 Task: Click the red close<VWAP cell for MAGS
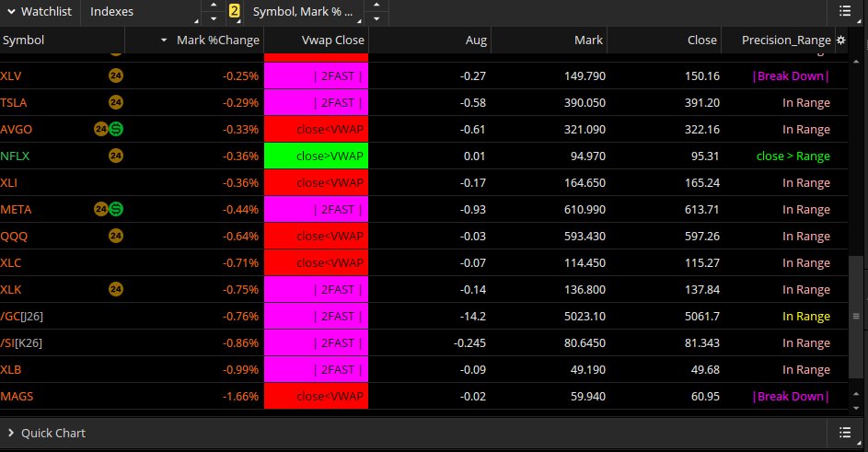click(x=316, y=396)
